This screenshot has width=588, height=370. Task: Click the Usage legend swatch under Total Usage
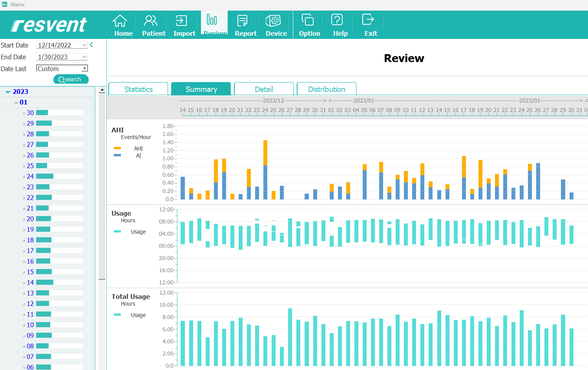click(x=117, y=315)
